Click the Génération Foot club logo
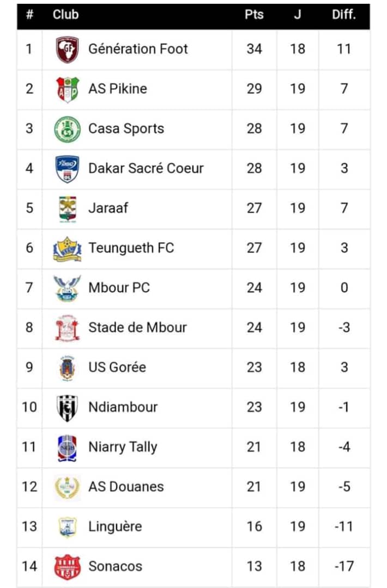 68,50
